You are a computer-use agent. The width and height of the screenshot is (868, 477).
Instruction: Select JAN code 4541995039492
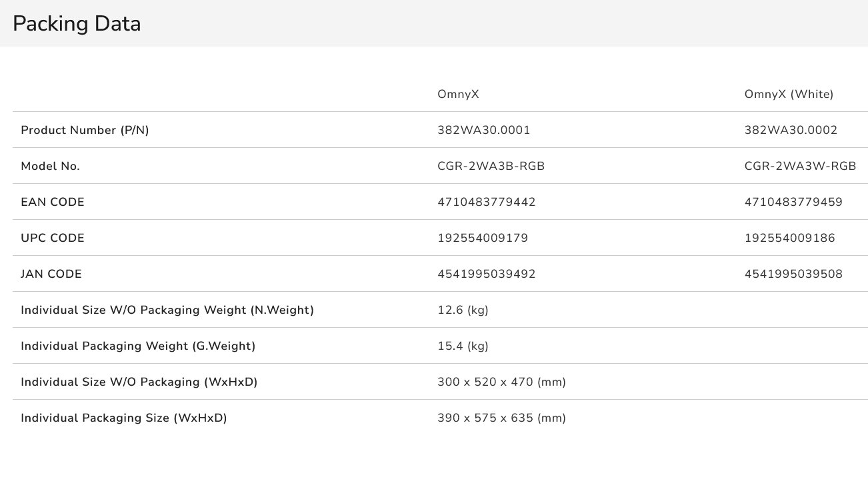coord(486,274)
